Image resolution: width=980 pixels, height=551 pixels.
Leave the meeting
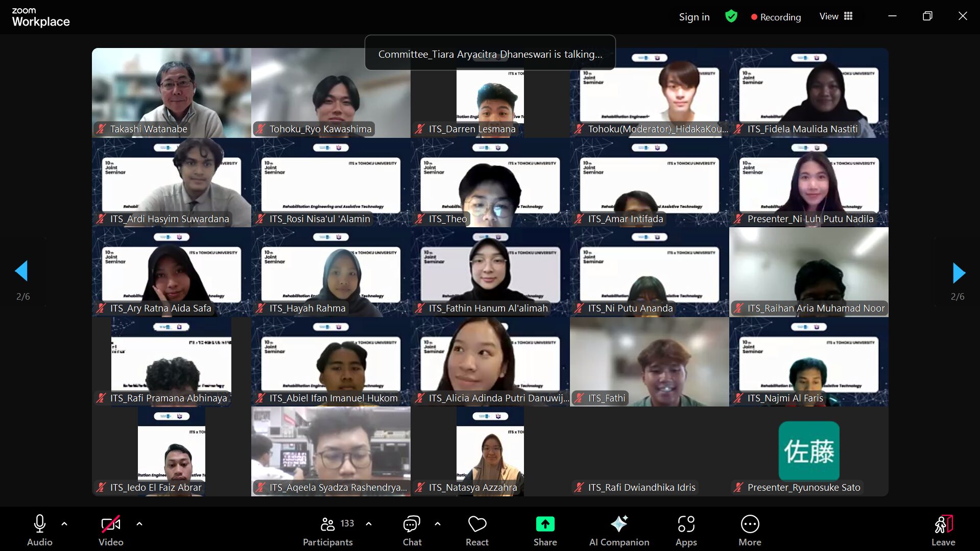(943, 530)
